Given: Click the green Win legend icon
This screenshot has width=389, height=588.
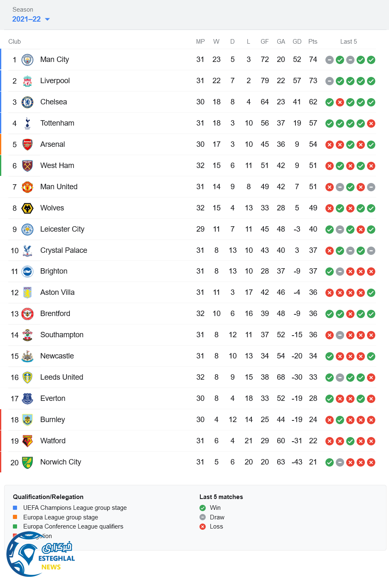Looking at the screenshot, I should pyautogui.click(x=202, y=508).
